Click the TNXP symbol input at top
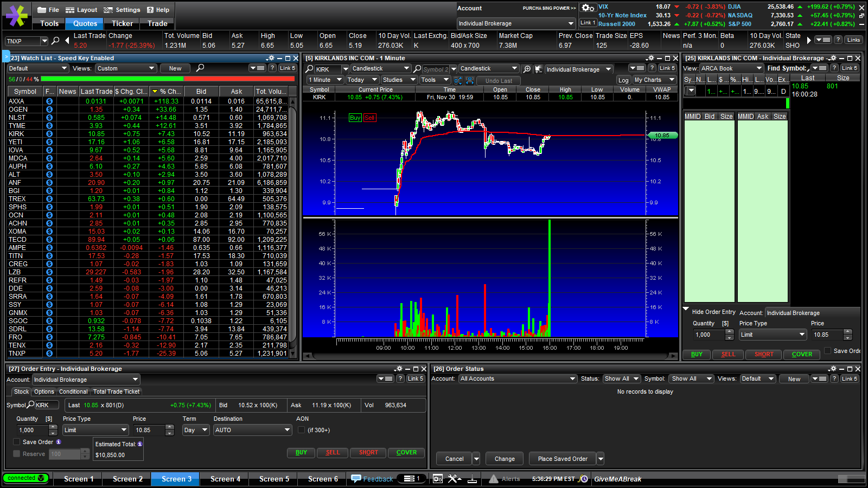868x488 pixels. 23,41
